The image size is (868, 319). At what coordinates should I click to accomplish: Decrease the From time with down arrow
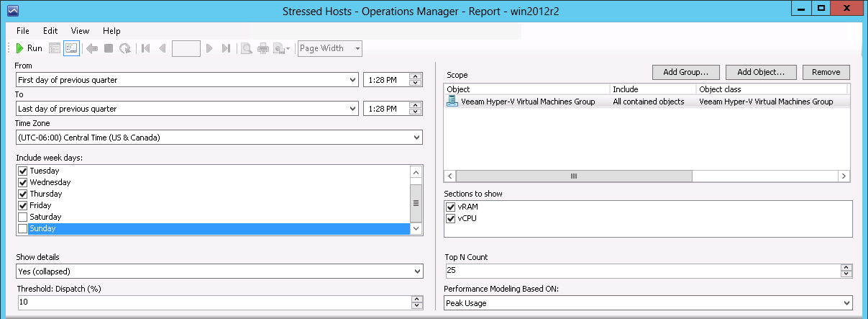pos(414,83)
